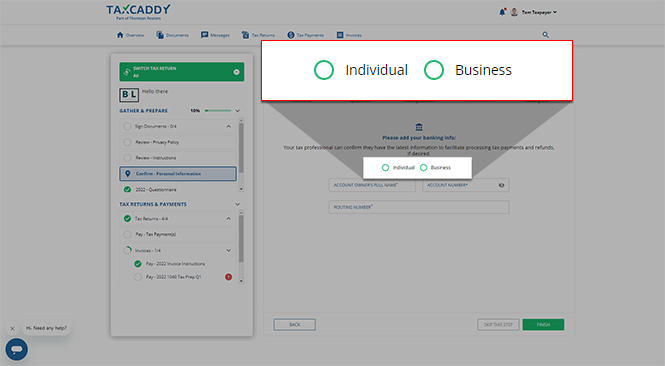The image size is (665, 366).
Task: Open Review - Instructions task
Action: [178, 158]
